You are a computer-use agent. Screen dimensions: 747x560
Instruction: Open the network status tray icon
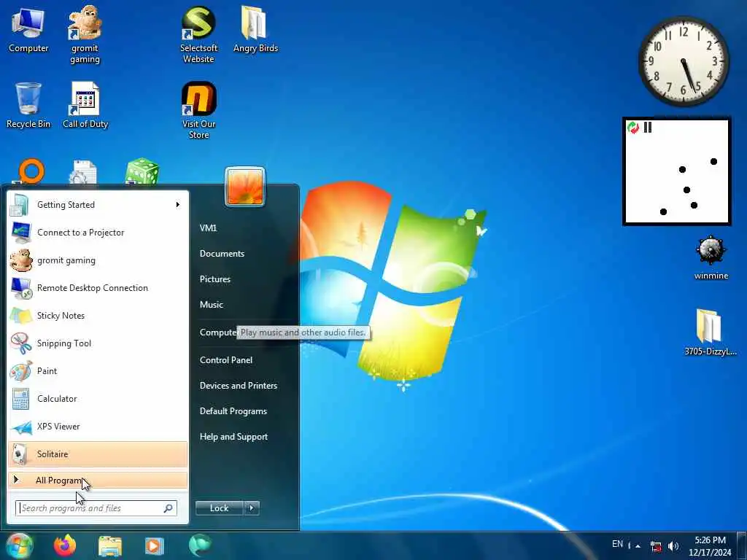coord(656,546)
